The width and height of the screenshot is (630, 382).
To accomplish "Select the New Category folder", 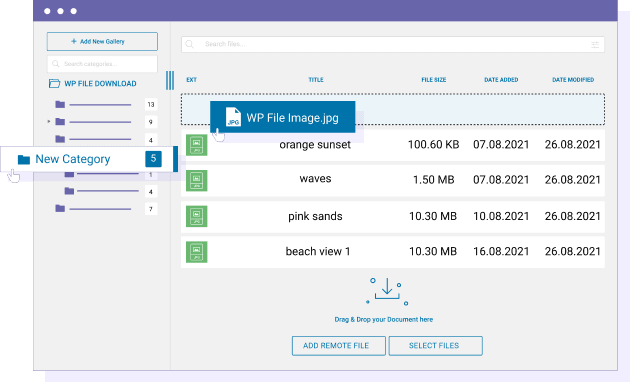I will (89, 159).
